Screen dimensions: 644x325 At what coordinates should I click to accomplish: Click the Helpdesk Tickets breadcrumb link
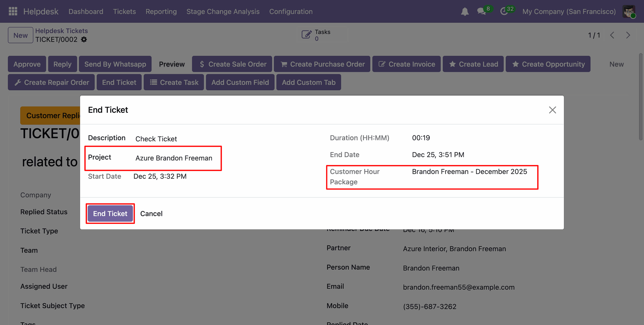[x=61, y=31]
